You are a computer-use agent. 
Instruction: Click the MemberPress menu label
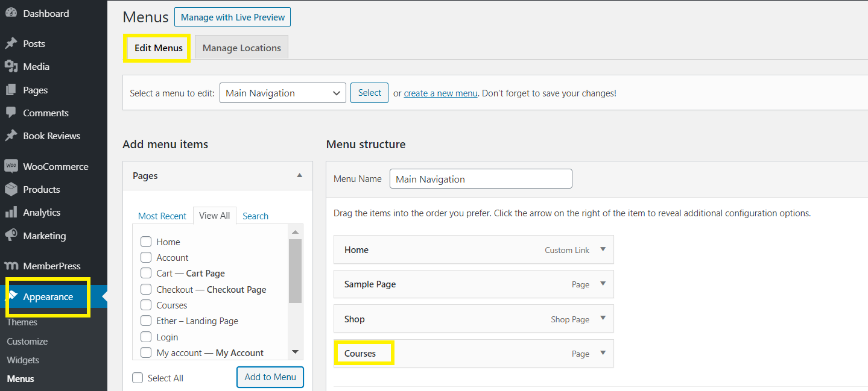[52, 266]
